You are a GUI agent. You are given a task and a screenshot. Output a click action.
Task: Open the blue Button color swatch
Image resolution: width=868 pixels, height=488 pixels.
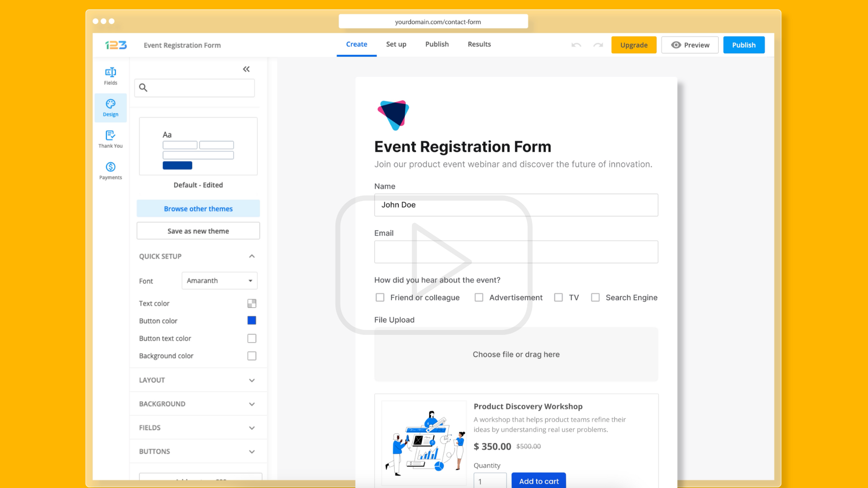click(252, 320)
